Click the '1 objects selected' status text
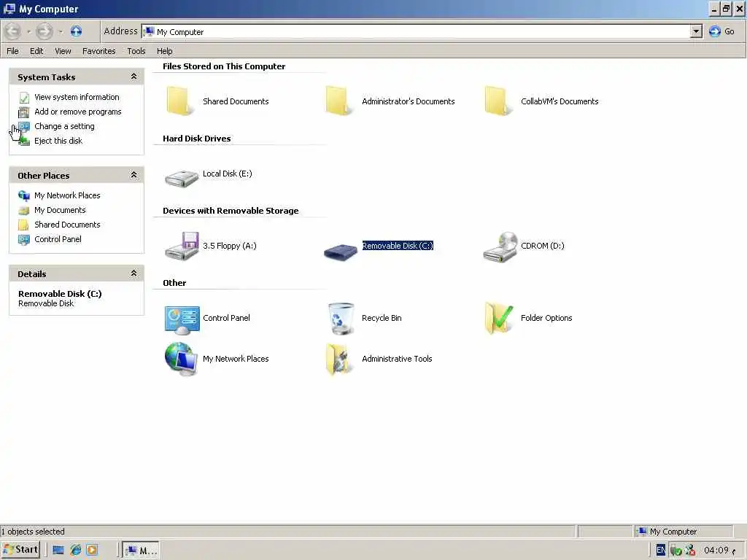747x560 pixels. (32, 532)
